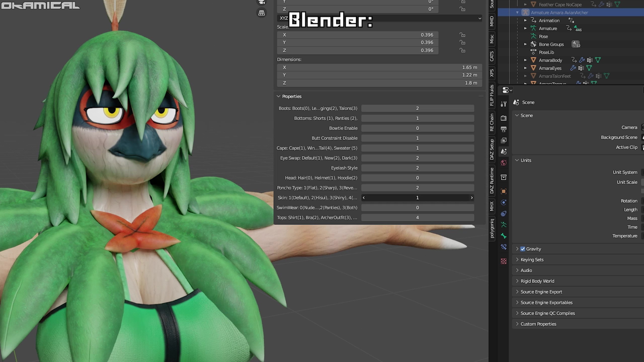Open the Object properties (orange square icon)
The height and width of the screenshot is (362, 644).
504,191
